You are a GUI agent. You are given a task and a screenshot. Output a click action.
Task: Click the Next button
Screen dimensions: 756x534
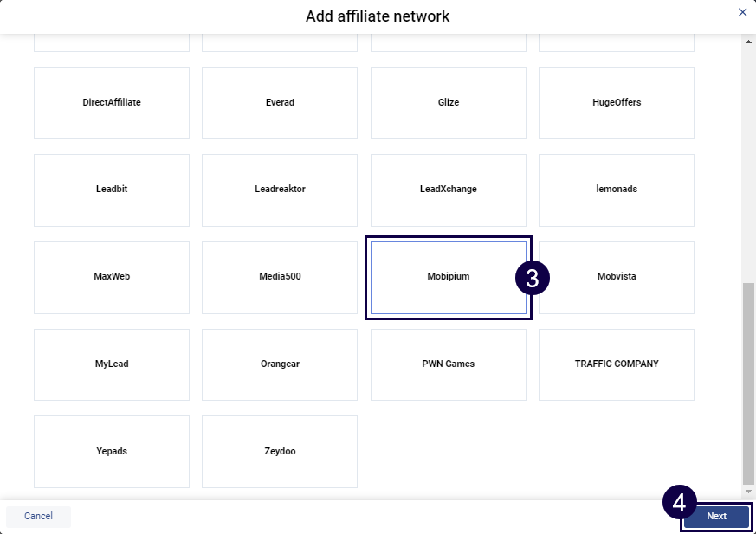tap(716, 517)
